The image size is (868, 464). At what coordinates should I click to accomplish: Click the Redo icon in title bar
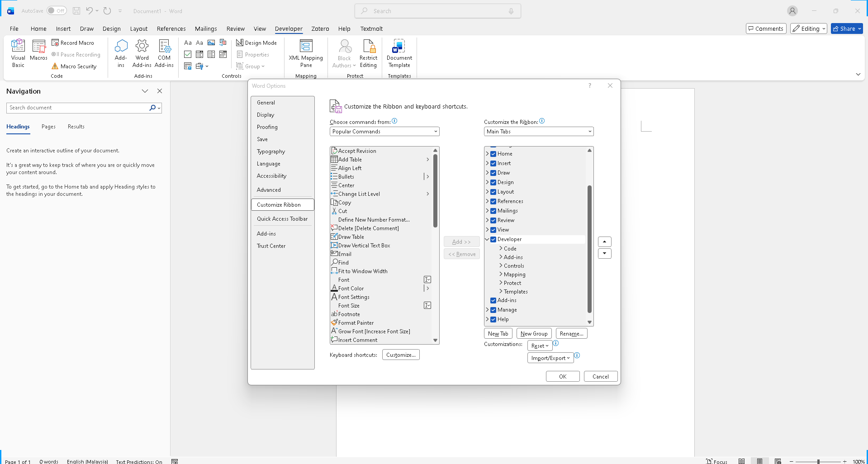tap(107, 11)
